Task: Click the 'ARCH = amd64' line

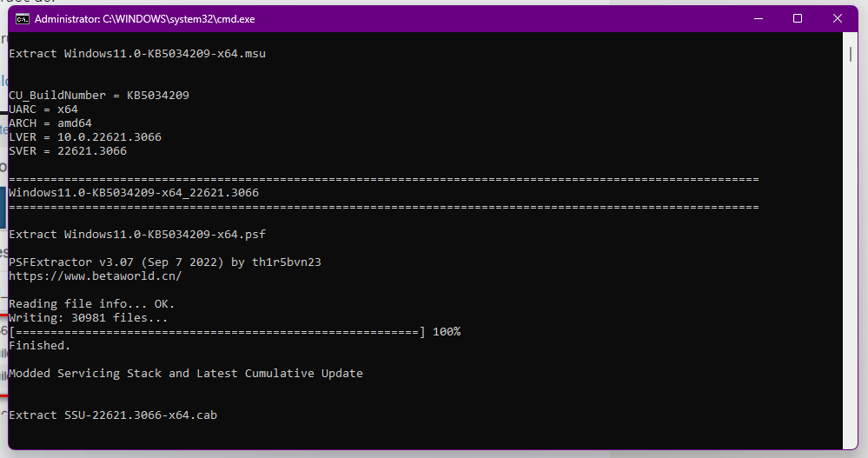Action: (50, 123)
